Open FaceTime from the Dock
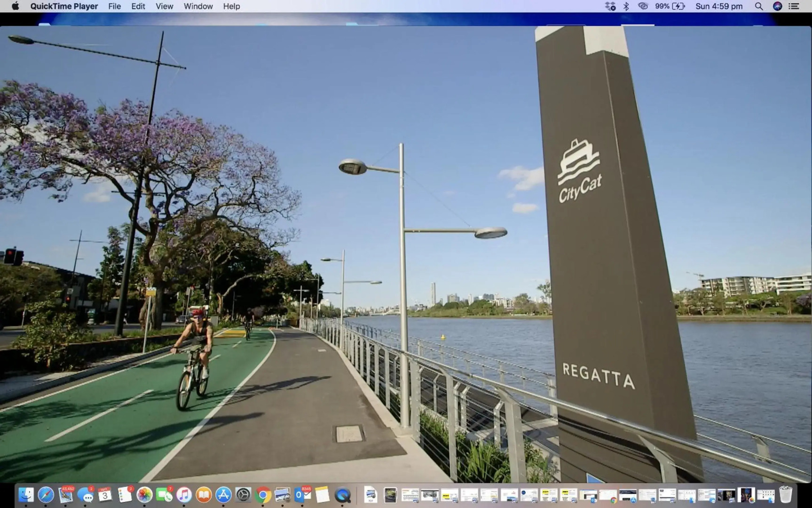Screen dimensions: 812x508 coord(164,495)
